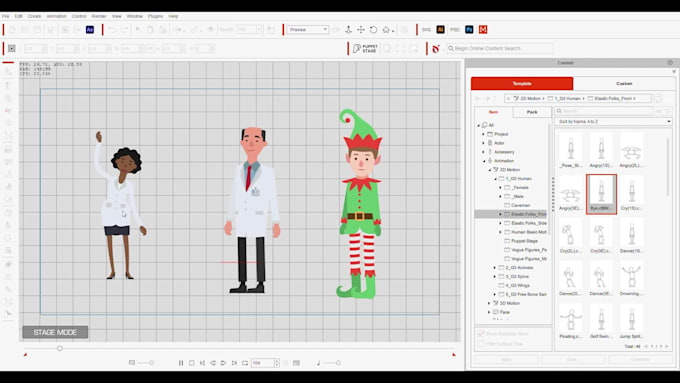Open the timeline panel icon beside frame field
This screenshot has height=383, width=680.
[x=296, y=363]
